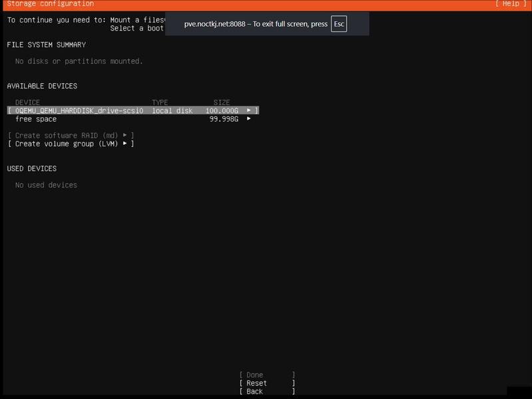Image resolution: width=532 pixels, height=399 pixels.
Task: Click the 100.000G disk size value
Action: tap(222, 110)
